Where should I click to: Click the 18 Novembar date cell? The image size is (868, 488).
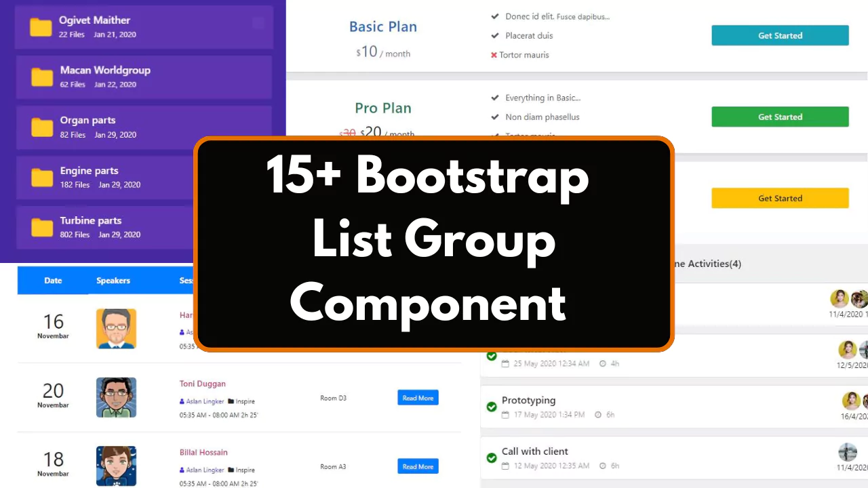coord(53,463)
